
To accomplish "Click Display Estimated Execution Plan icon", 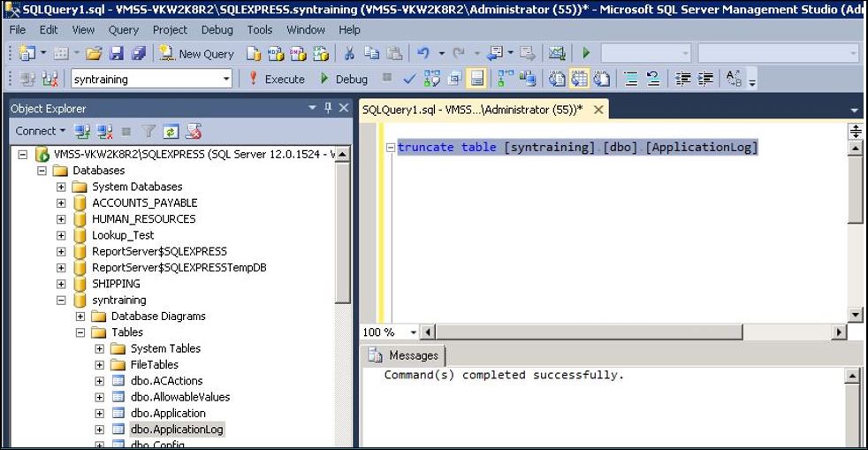I will click(431, 80).
